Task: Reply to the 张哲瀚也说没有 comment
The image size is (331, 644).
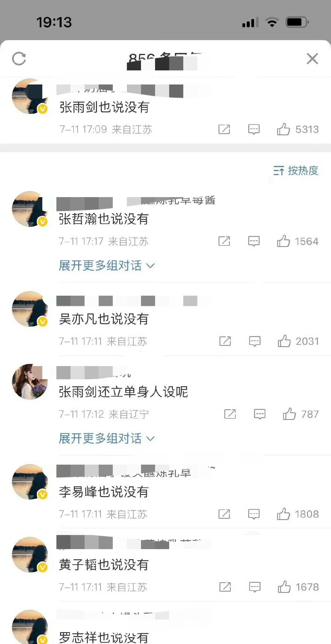Action: [x=254, y=241]
